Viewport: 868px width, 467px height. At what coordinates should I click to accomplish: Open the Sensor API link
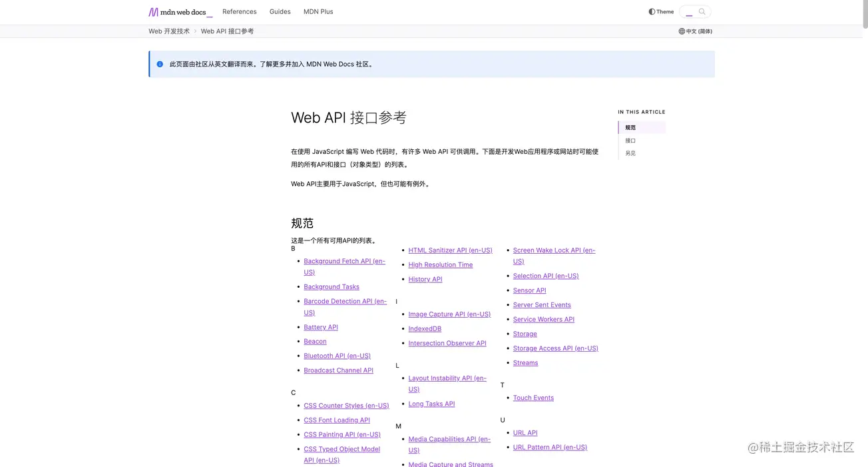[529, 290]
